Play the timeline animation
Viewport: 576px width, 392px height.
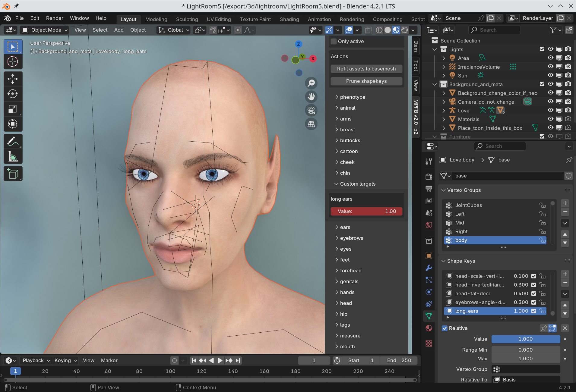(x=220, y=360)
